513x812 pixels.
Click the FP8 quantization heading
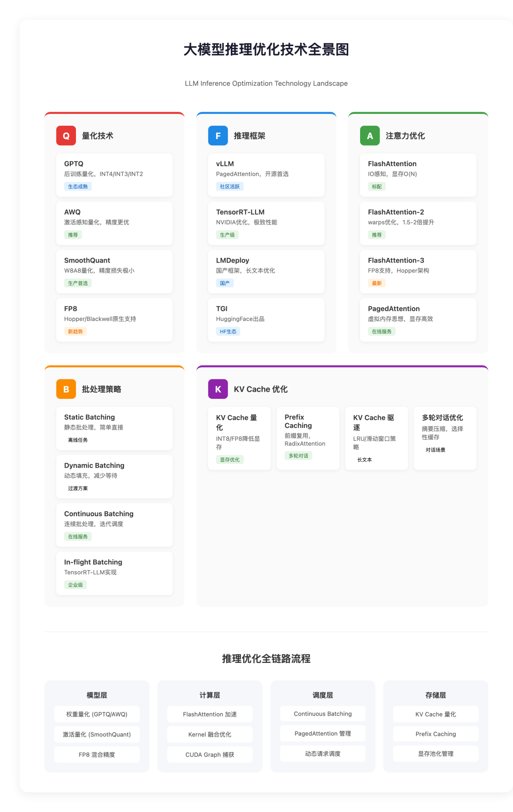coord(70,309)
